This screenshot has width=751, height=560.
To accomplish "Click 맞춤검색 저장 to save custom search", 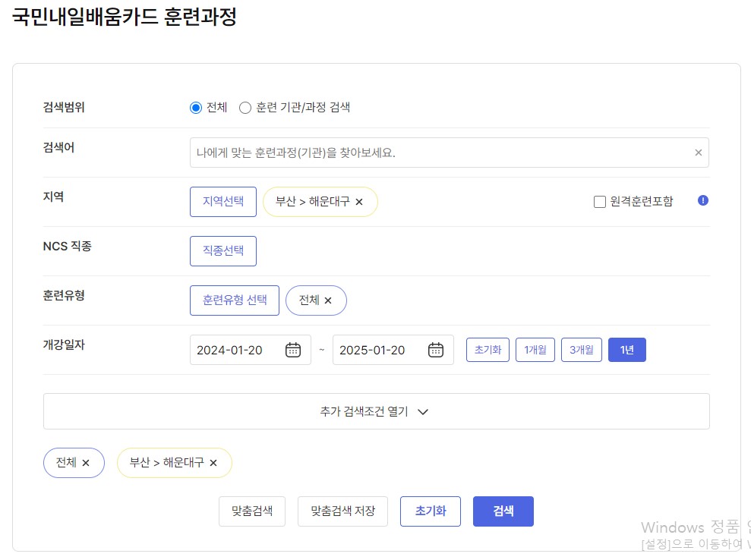I will [342, 511].
